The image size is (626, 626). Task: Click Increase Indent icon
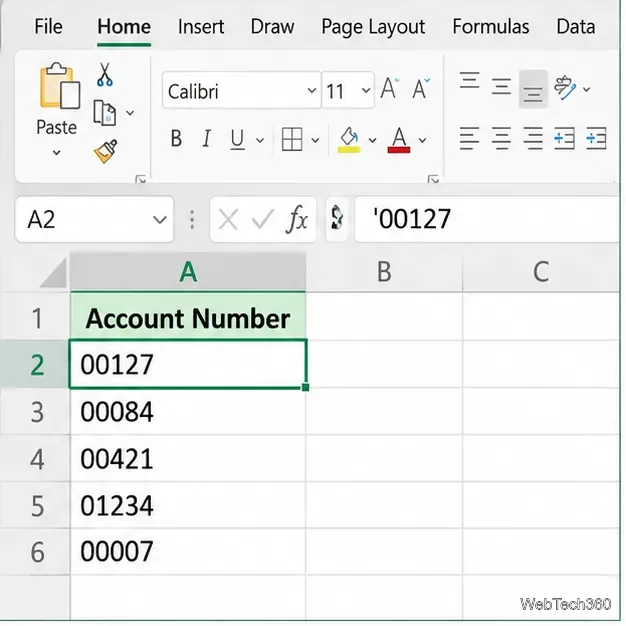click(596, 139)
